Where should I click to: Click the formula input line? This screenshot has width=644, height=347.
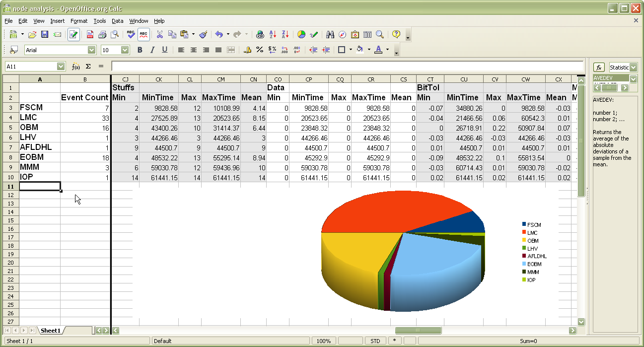(348, 66)
